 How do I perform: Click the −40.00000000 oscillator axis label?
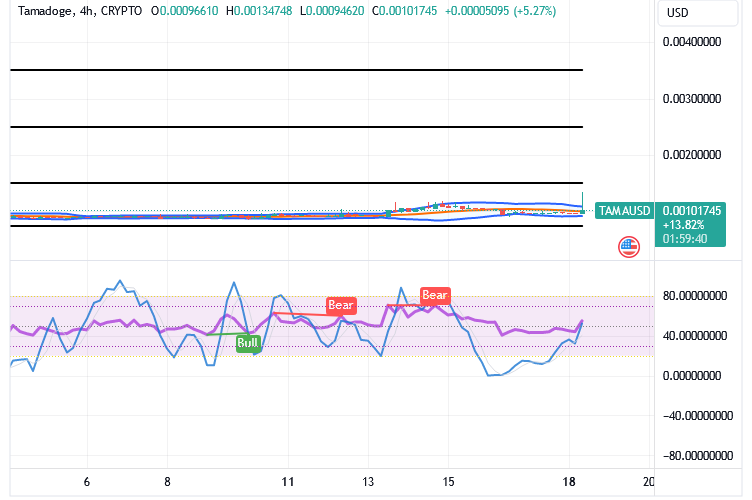click(x=698, y=416)
